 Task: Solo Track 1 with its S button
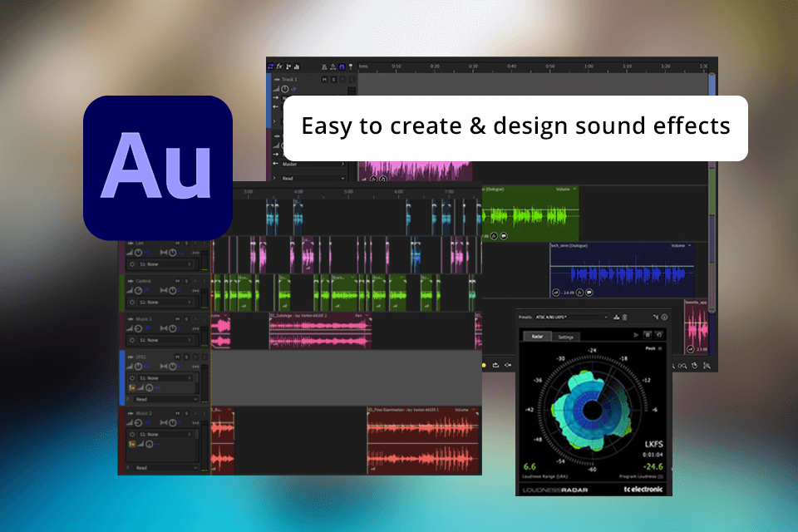pos(334,80)
